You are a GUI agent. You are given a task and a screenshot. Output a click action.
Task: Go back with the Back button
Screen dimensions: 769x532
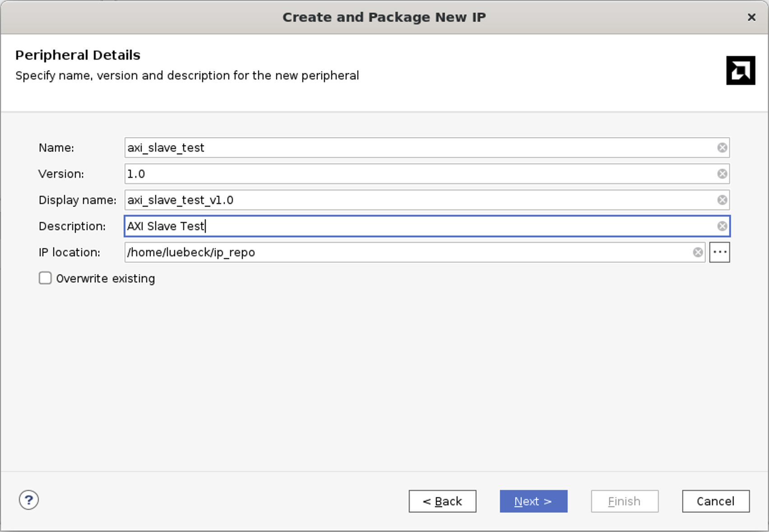pos(442,501)
